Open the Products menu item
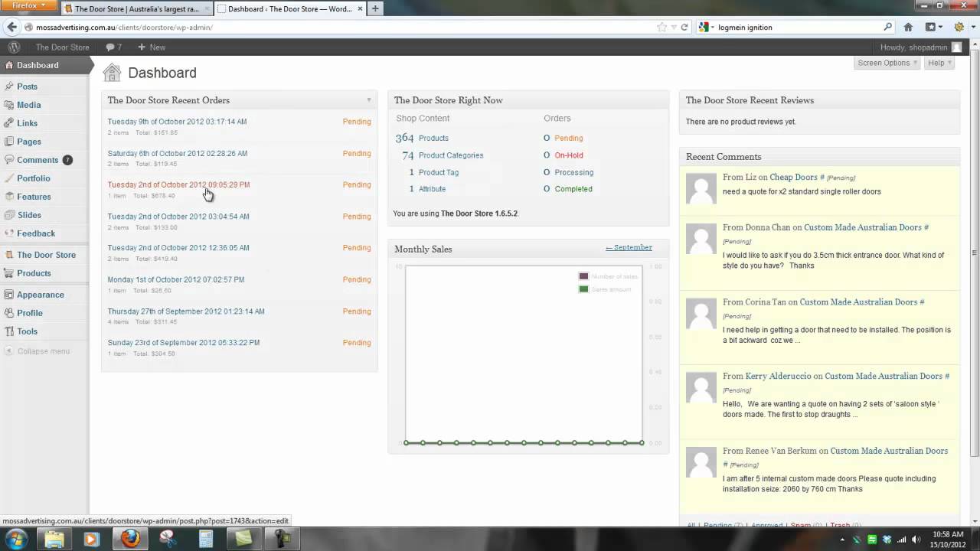Image resolution: width=980 pixels, height=551 pixels. pyautogui.click(x=34, y=273)
